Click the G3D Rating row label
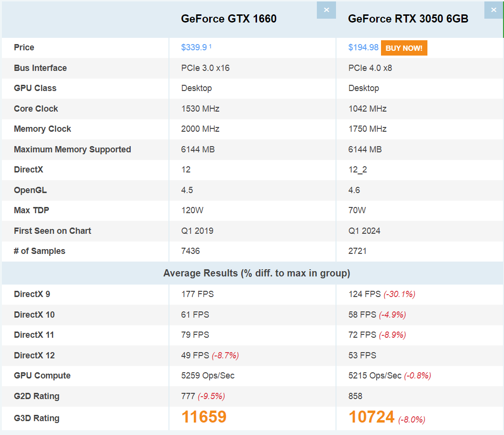504x435 pixels. (x=37, y=418)
